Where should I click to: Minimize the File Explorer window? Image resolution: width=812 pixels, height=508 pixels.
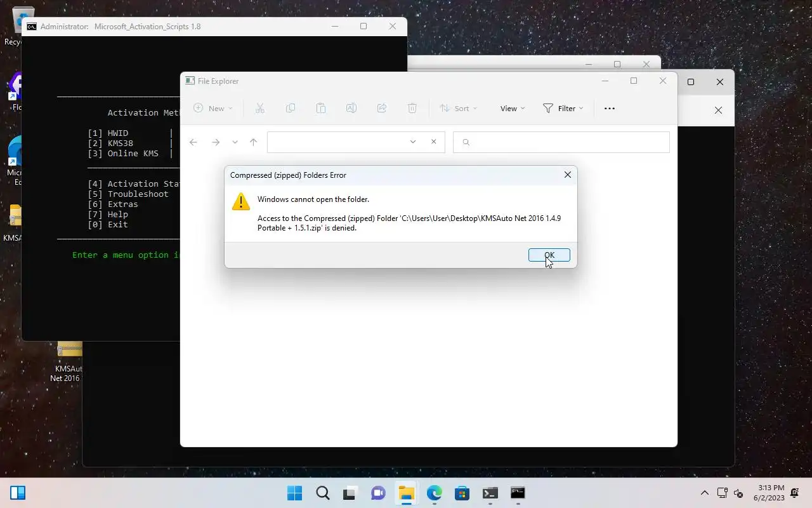(x=605, y=81)
